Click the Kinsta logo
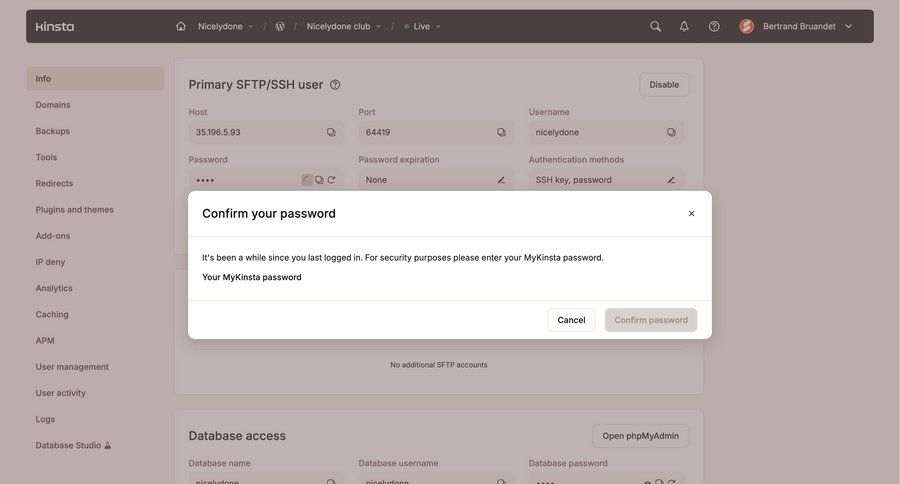 (55, 26)
